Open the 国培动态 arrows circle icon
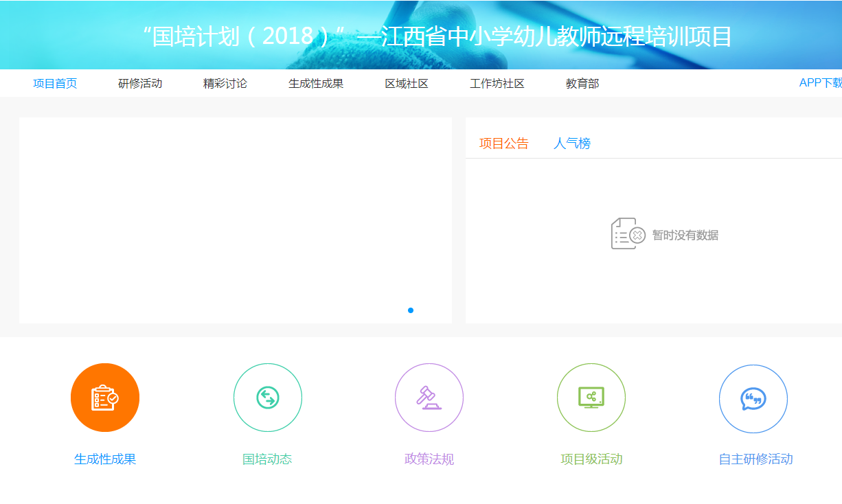 [268, 398]
